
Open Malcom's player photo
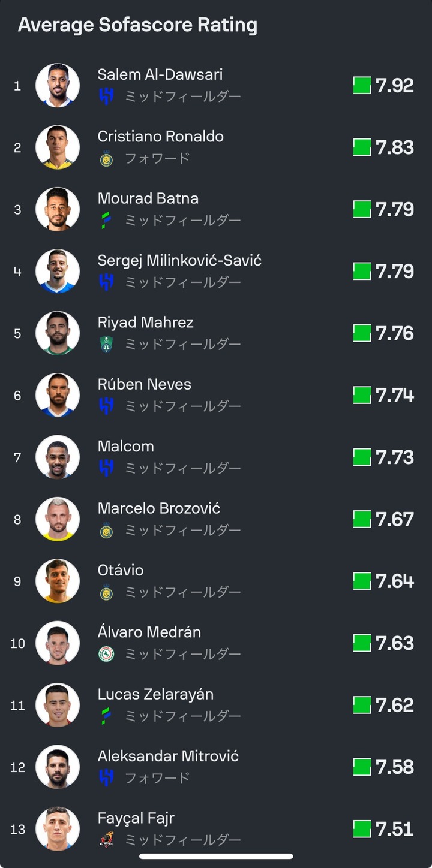click(x=58, y=457)
